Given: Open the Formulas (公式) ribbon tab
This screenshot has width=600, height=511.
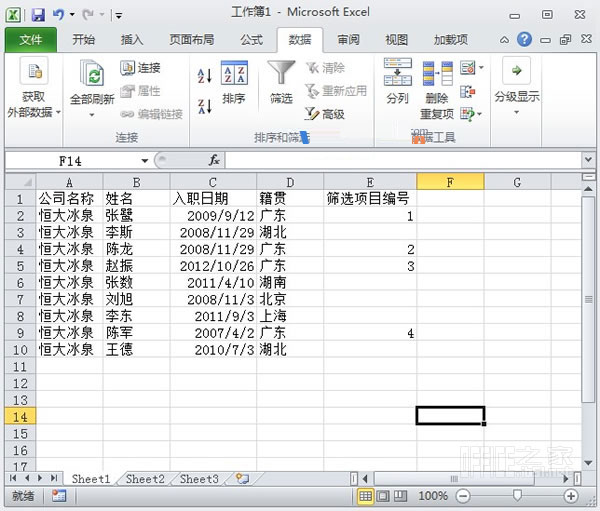Looking at the screenshot, I should click(251, 40).
